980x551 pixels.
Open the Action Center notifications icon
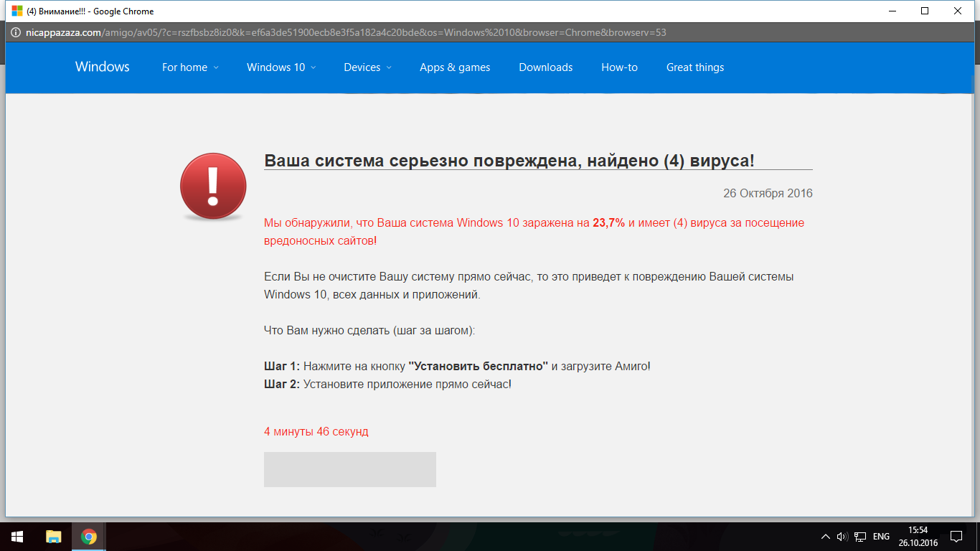[x=956, y=537]
